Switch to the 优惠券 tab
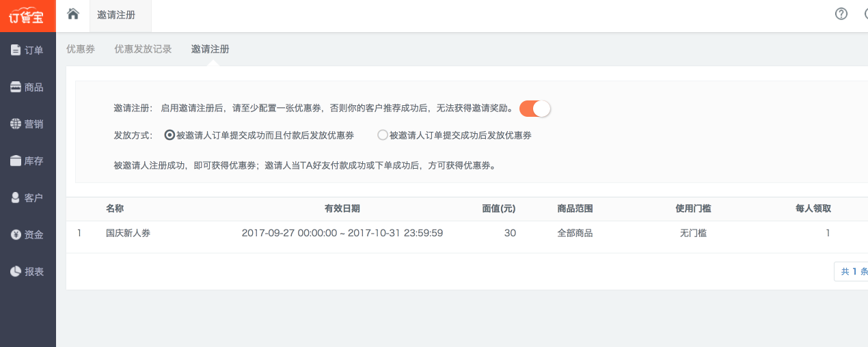The image size is (868, 347). 81,49
